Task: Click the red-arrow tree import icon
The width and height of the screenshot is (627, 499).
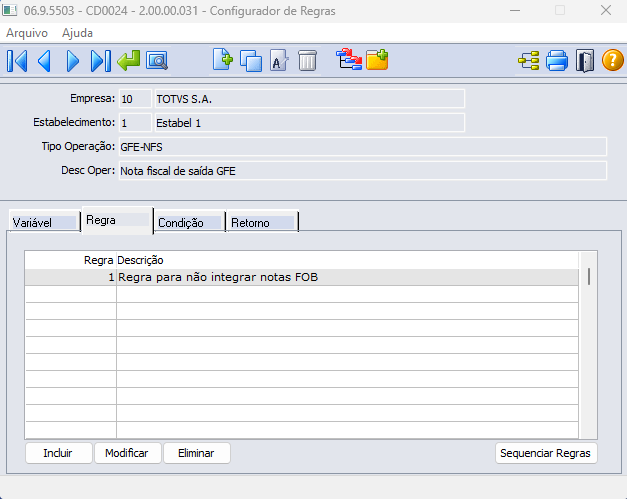Action: point(349,60)
